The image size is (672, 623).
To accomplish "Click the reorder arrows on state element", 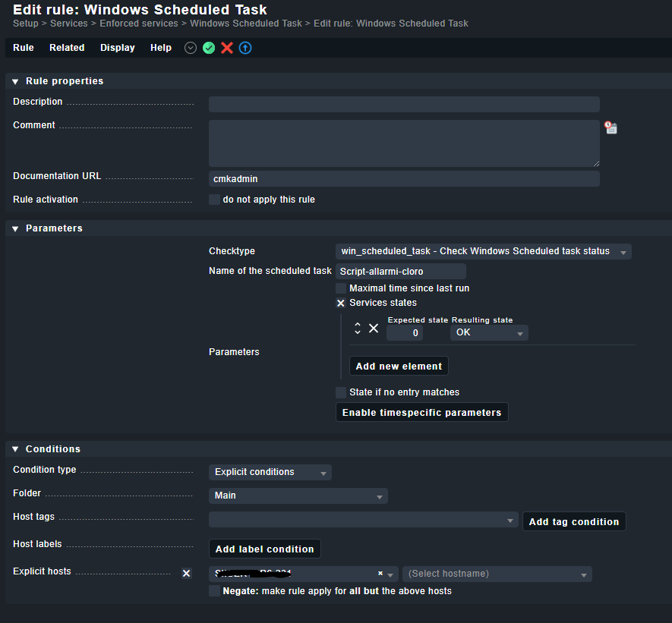I will point(358,328).
